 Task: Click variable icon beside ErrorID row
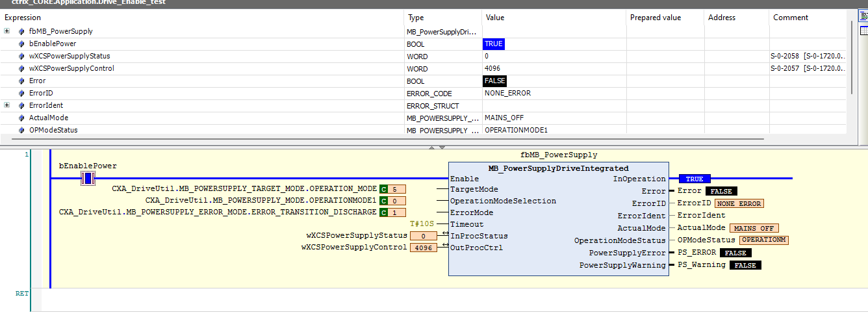tap(21, 94)
